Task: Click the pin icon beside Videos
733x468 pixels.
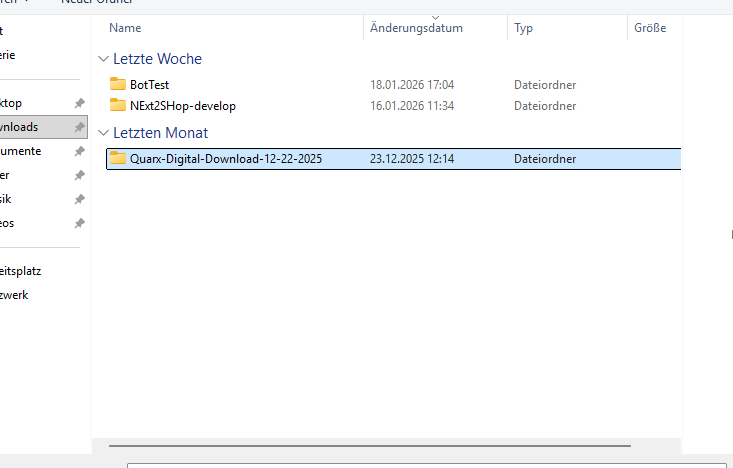Action: coord(79,224)
